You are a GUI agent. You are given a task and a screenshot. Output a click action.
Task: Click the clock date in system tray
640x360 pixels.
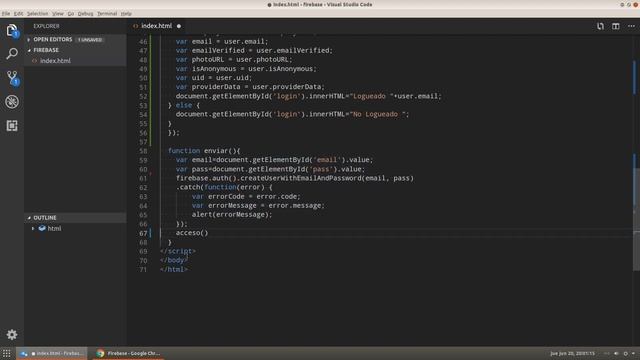coord(572,353)
